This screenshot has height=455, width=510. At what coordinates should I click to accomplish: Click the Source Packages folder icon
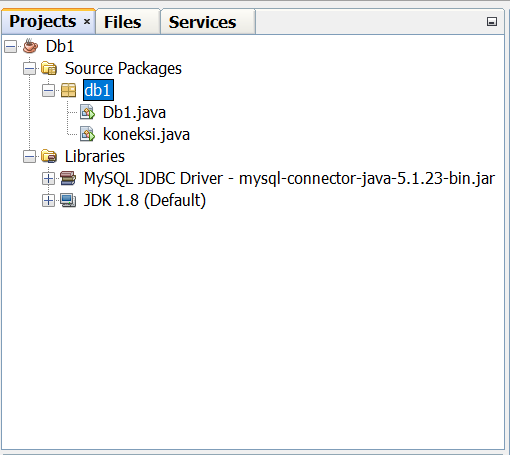pyautogui.click(x=49, y=68)
